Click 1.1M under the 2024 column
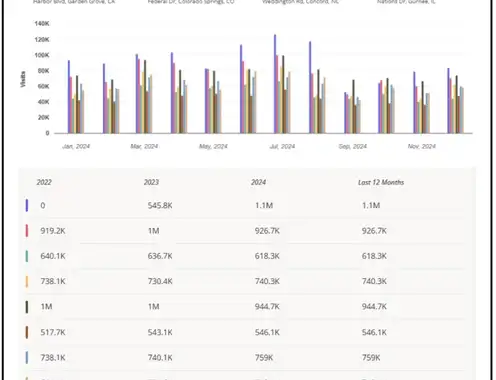Viewport: 496px width, 380px height. coord(264,205)
